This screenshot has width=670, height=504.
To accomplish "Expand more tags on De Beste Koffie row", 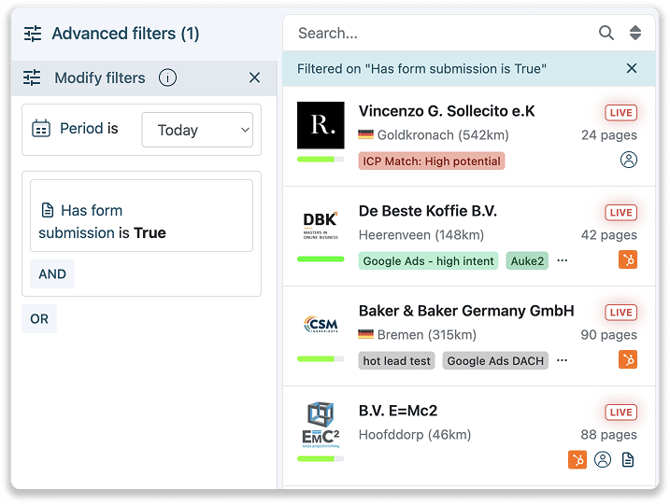I will tap(562, 260).
